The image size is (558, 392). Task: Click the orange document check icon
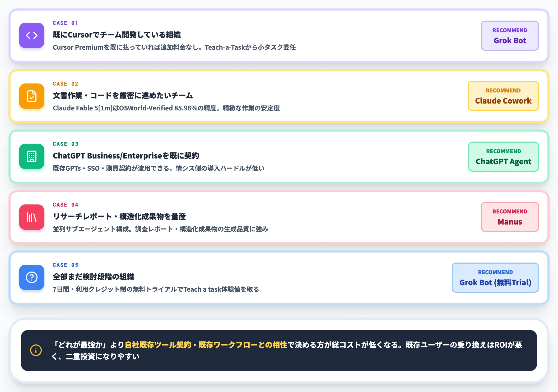coord(32,96)
